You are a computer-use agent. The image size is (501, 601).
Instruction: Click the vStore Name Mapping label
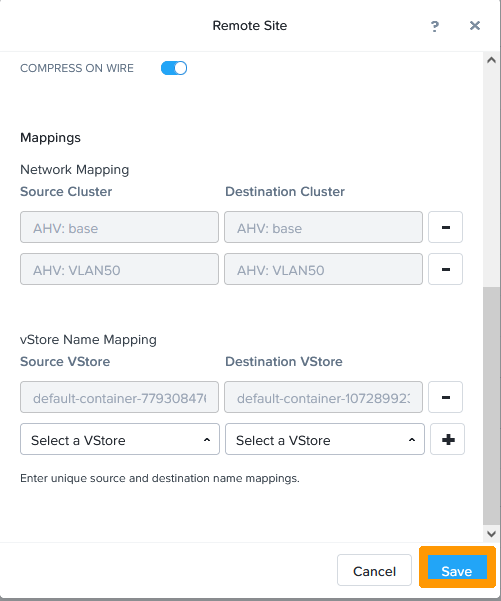click(88, 340)
